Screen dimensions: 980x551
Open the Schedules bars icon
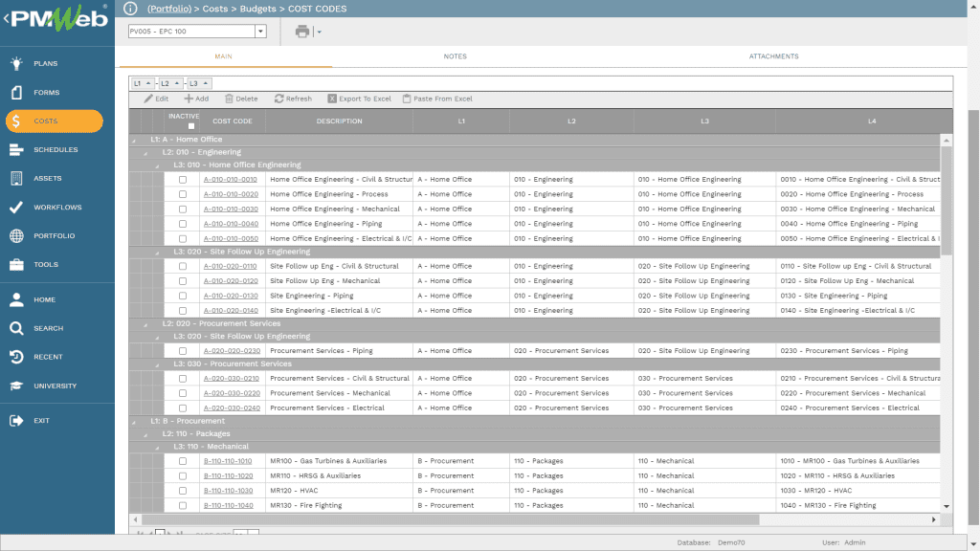[x=17, y=150]
